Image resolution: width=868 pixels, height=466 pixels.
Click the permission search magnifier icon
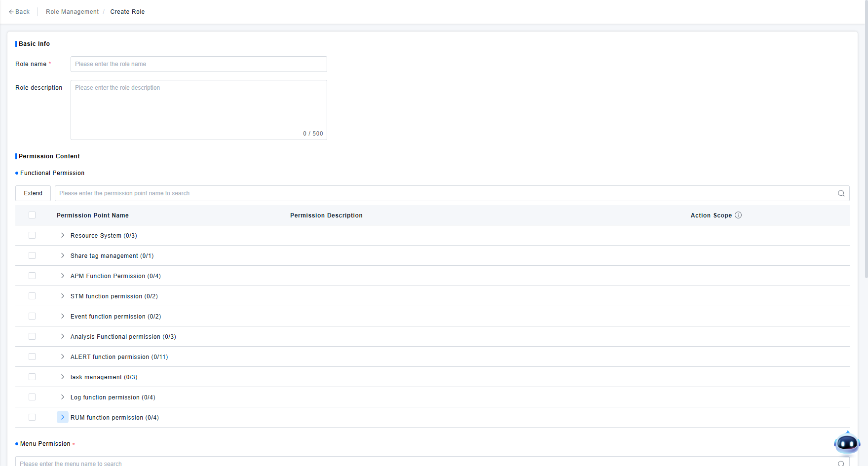point(841,193)
